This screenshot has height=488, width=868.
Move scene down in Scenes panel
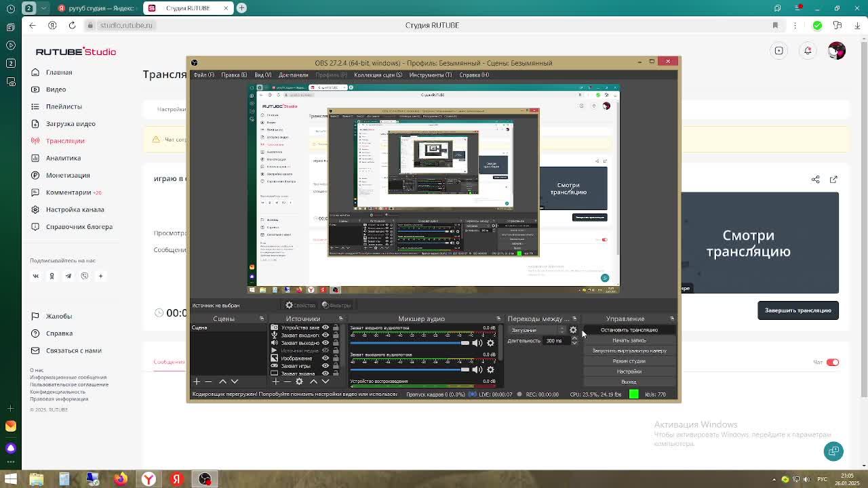pyautogui.click(x=235, y=382)
